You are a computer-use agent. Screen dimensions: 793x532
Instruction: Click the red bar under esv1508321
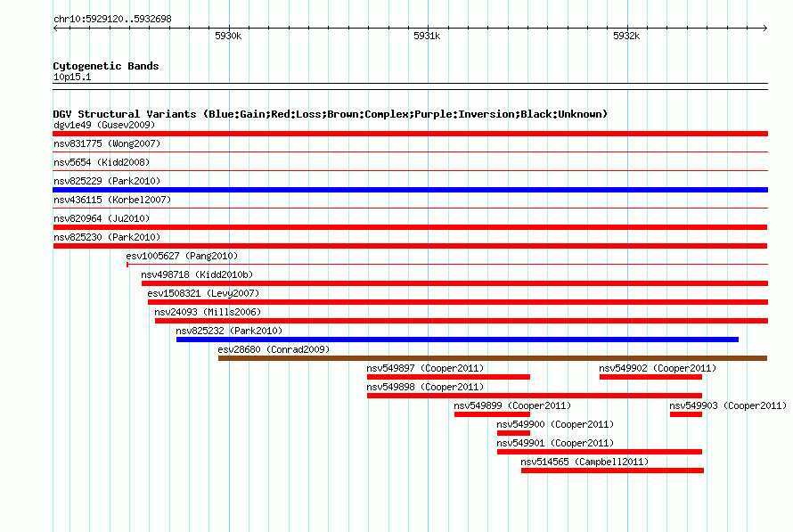click(x=458, y=302)
